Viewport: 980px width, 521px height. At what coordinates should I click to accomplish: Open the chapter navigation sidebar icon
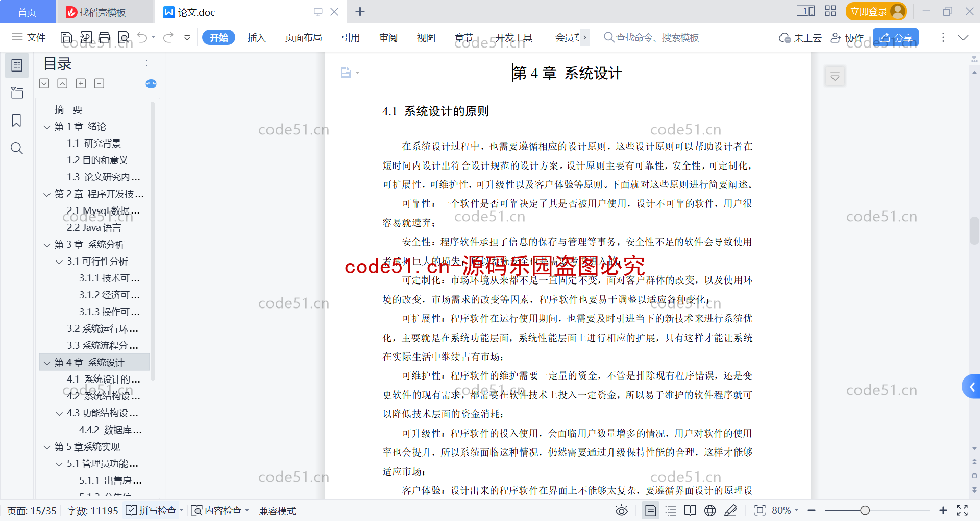click(x=17, y=93)
